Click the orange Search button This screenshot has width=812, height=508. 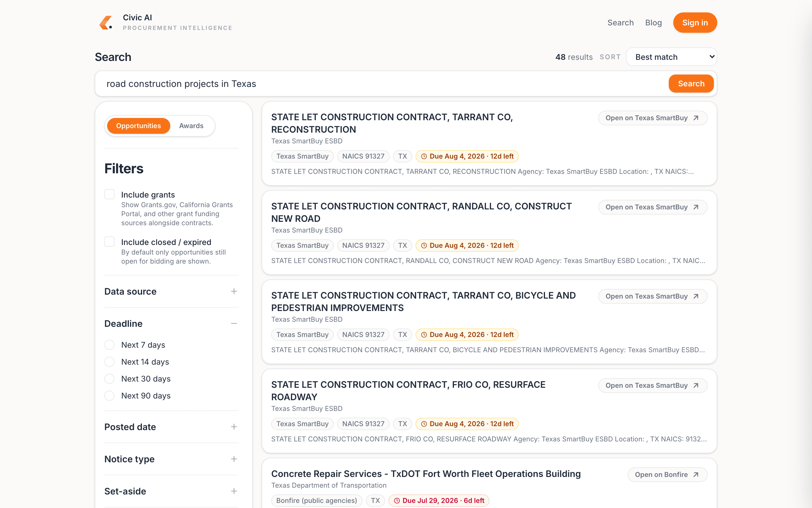(691, 84)
